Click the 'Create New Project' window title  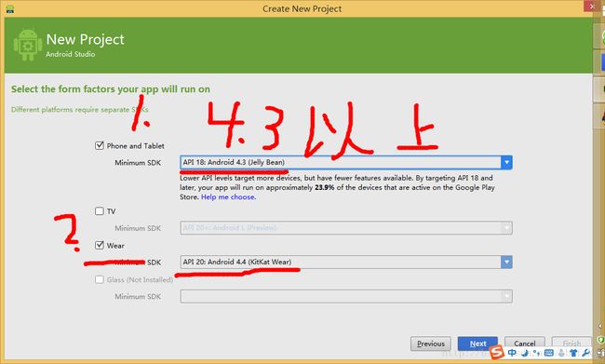302,8
